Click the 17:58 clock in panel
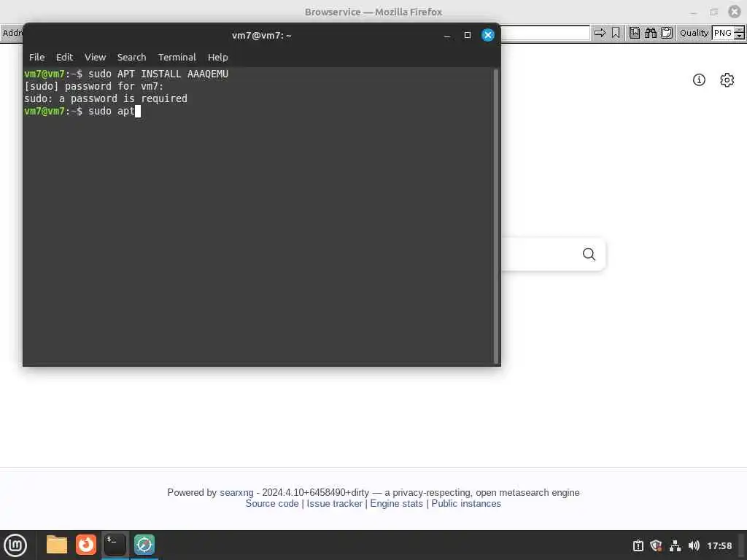747x560 pixels. point(719,545)
